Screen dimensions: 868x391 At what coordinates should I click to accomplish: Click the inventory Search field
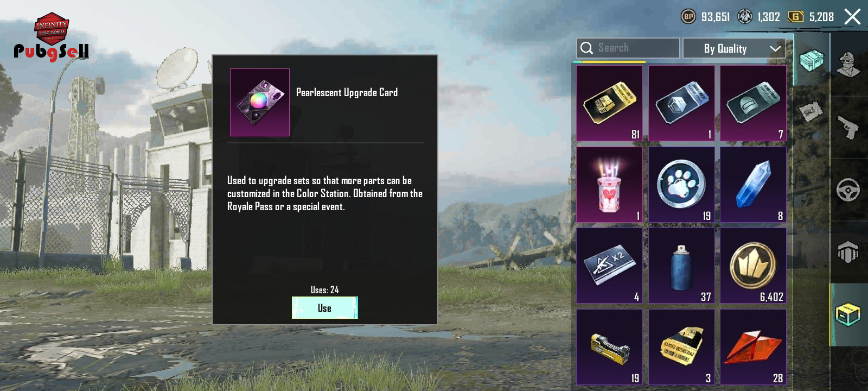click(x=628, y=48)
